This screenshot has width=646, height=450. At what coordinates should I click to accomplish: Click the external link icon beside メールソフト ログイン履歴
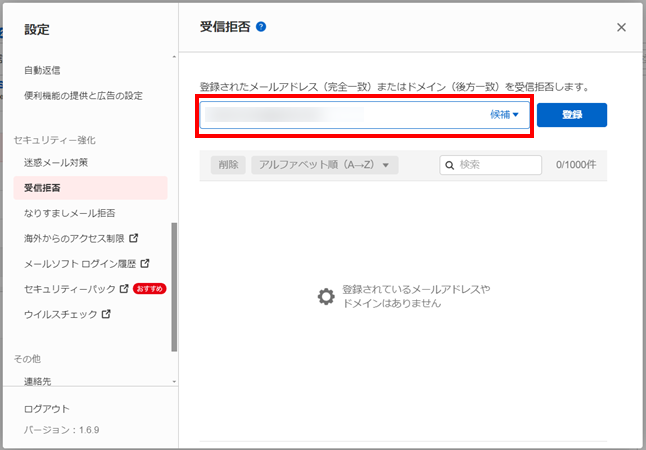[x=146, y=264]
